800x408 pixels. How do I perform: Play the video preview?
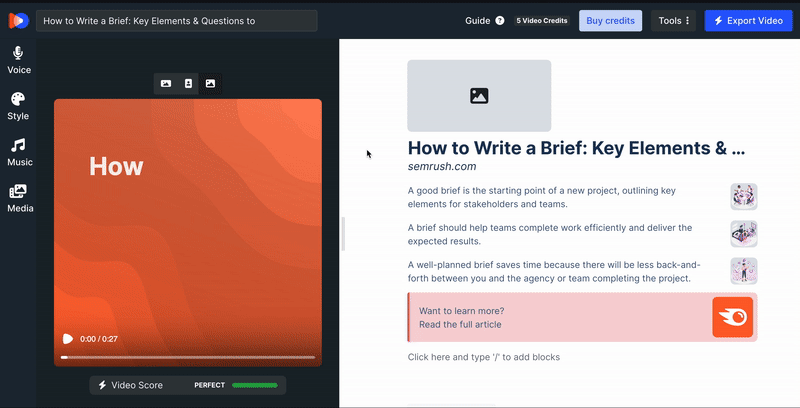(x=67, y=339)
